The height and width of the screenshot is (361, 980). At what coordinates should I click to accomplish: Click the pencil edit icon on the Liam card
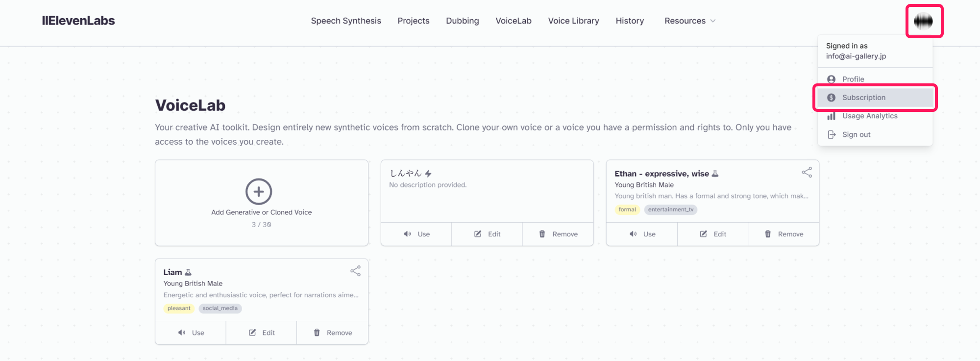[x=252, y=333]
